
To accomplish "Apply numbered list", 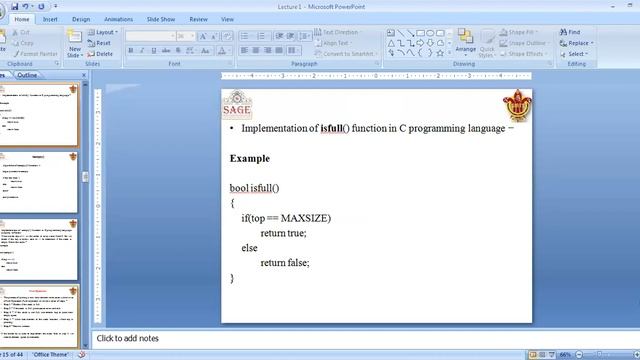I will pyautogui.click(x=262, y=36).
